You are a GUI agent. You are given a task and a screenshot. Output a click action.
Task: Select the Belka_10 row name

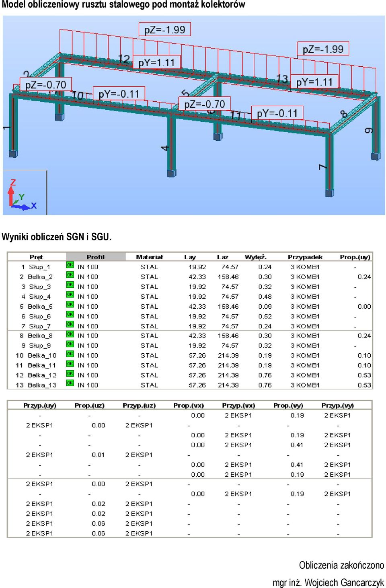click(x=42, y=355)
